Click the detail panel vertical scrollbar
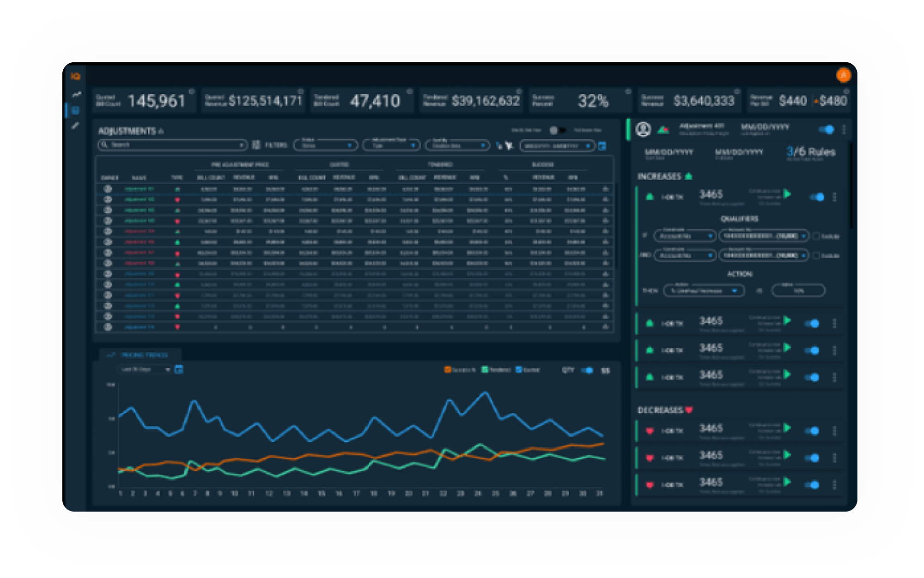Screen dimensions: 924x578 (x=851, y=185)
